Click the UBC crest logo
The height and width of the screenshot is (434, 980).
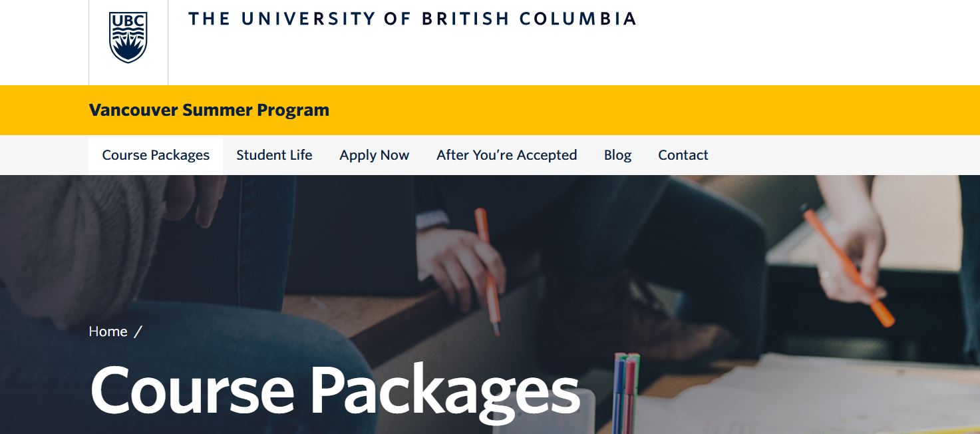(x=128, y=38)
